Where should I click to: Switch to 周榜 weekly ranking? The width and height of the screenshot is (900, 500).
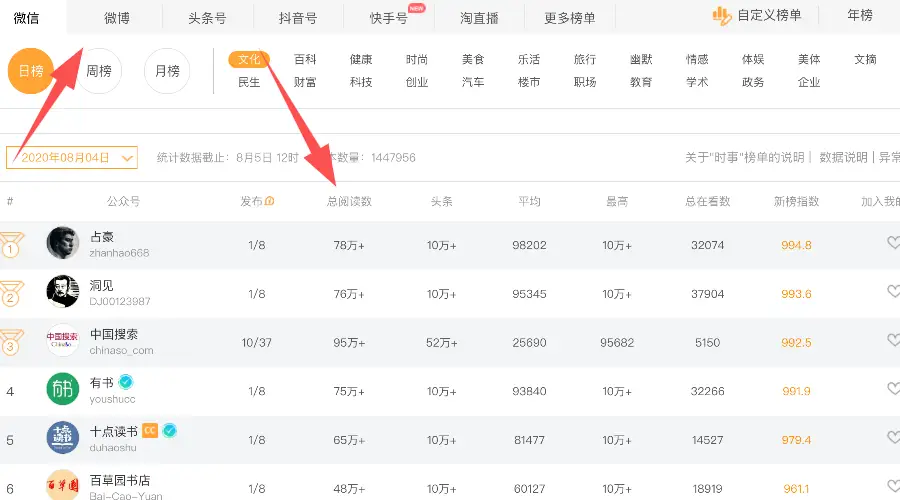coord(99,71)
